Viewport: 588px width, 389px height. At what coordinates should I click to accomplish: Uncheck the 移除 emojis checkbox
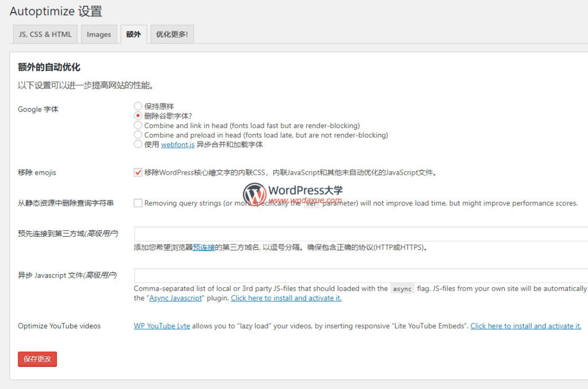pos(138,172)
